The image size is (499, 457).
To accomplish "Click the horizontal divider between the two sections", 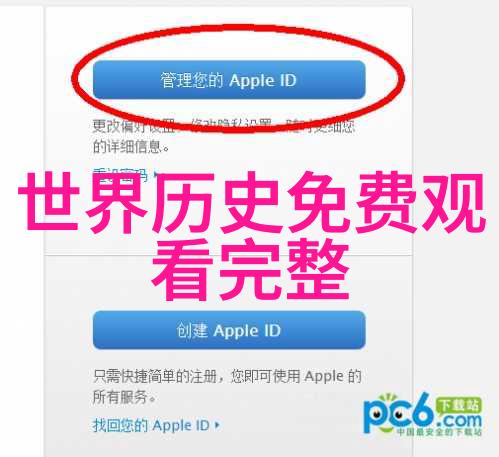I will coord(228,255).
